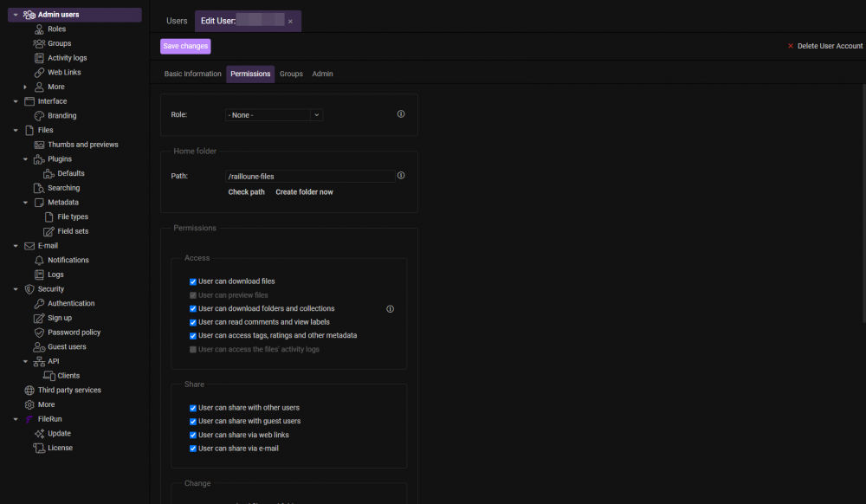Collapse the FileRun tree node

[x=16, y=419]
